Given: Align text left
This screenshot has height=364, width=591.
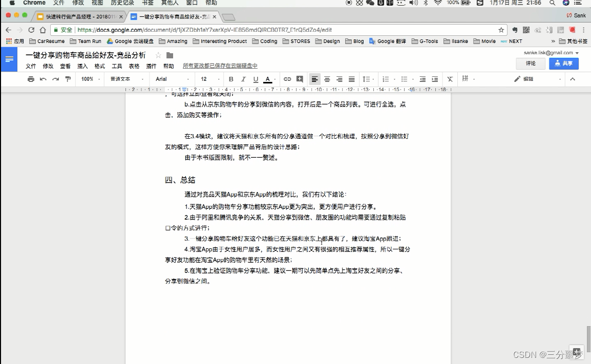Looking at the screenshot, I should pos(314,79).
